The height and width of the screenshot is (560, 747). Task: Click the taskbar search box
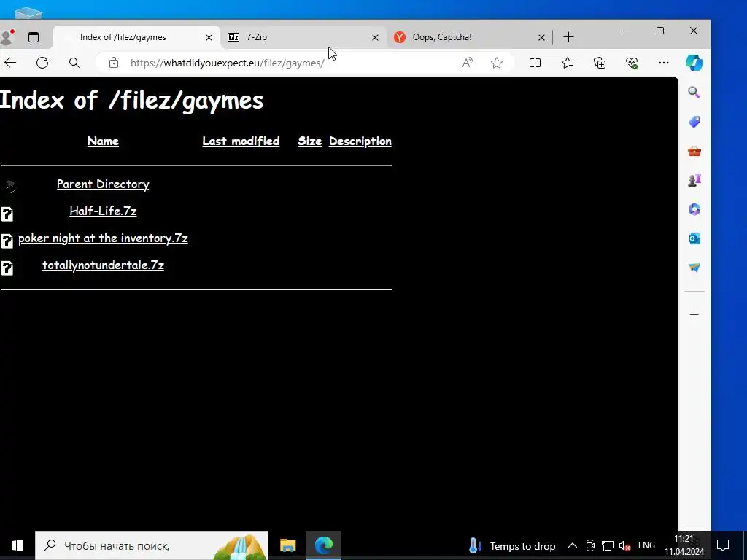pyautogui.click(x=152, y=545)
